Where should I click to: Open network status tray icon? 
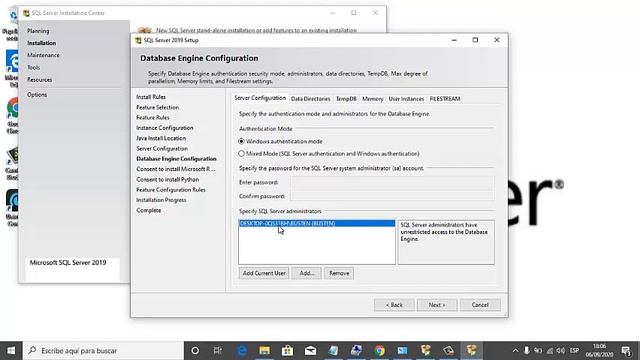click(550, 351)
